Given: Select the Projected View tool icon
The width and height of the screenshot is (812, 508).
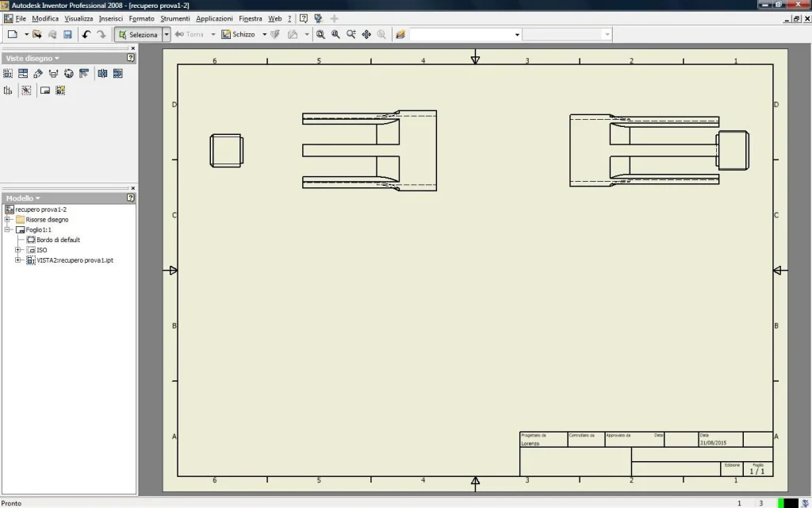Looking at the screenshot, I should (23, 74).
